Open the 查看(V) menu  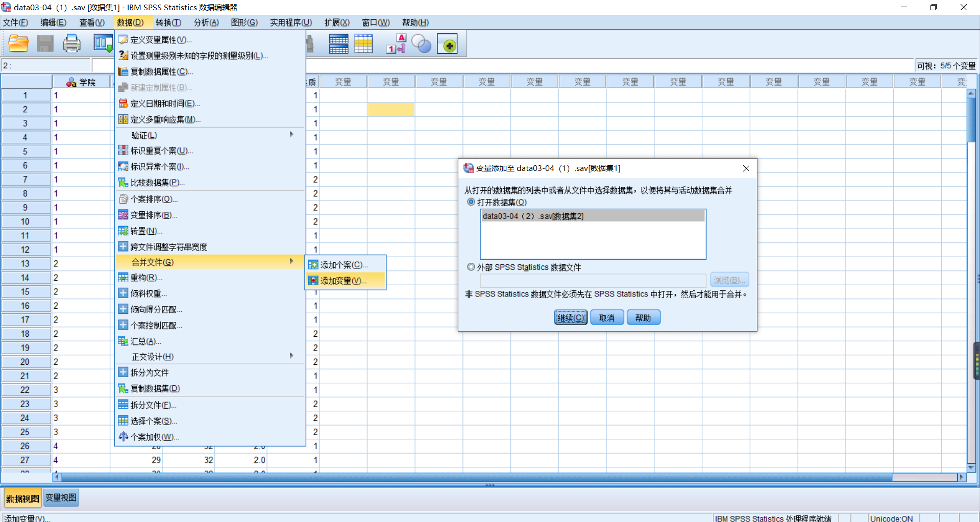point(92,22)
